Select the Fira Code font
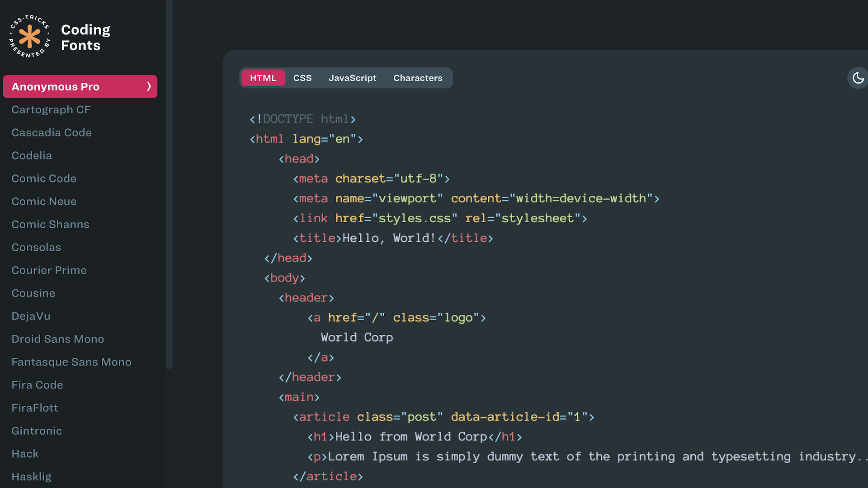Image resolution: width=868 pixels, height=488 pixels. (x=37, y=385)
